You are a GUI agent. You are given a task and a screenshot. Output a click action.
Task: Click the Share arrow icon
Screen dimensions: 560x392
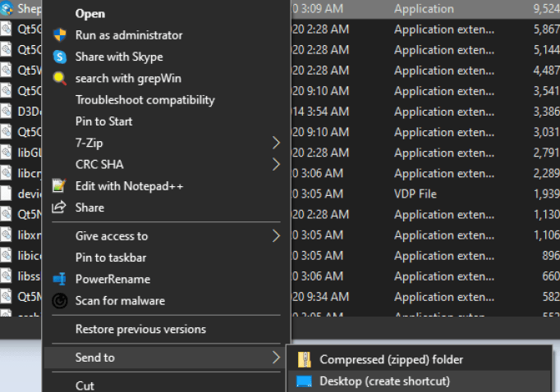59,207
